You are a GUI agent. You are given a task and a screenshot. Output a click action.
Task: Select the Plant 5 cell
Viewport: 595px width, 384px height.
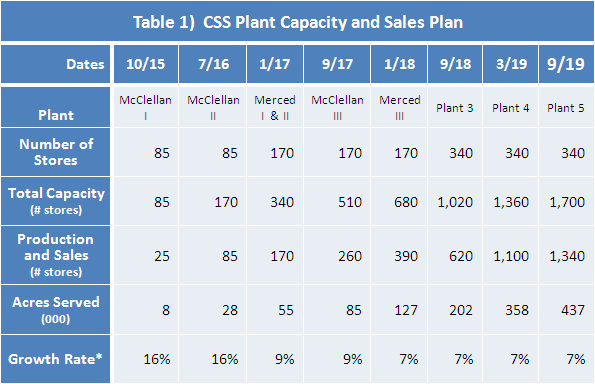[566, 107]
